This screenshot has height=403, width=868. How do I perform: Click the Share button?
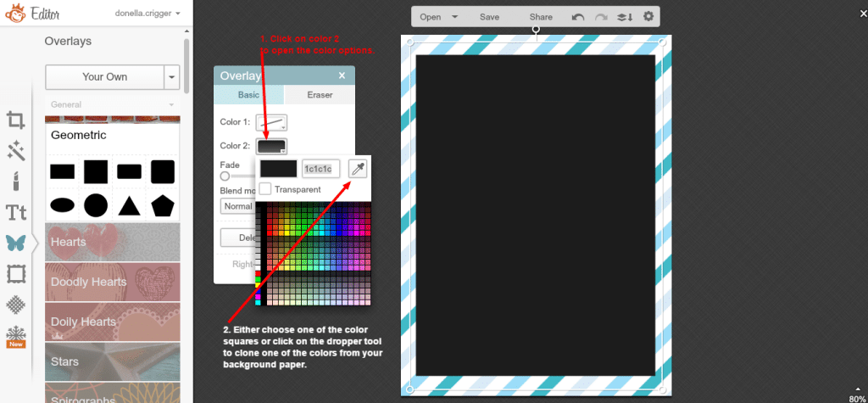pyautogui.click(x=541, y=17)
